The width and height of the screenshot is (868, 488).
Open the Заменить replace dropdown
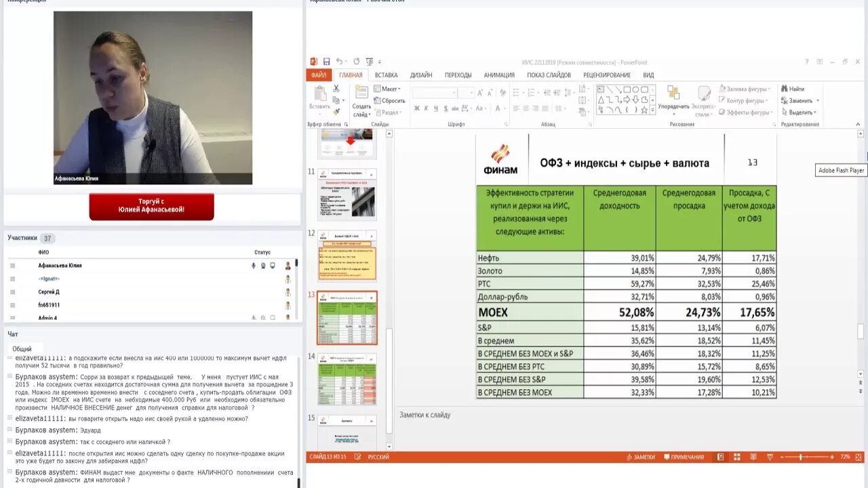(799, 100)
